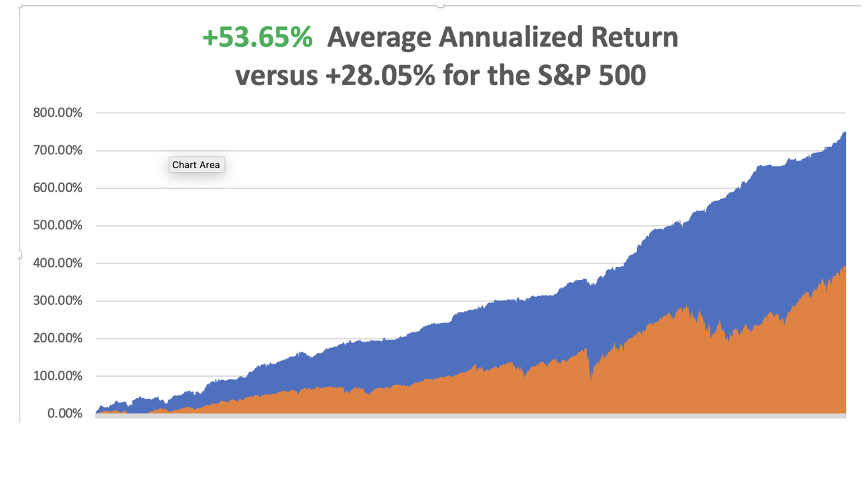Click the 200.00% axis label
This screenshot has width=868, height=504.
tap(58, 338)
